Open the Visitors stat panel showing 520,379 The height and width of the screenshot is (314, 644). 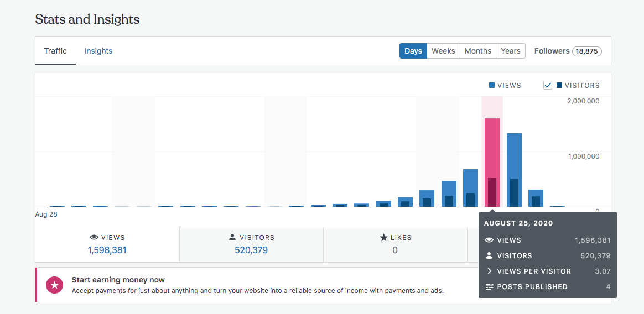click(251, 244)
